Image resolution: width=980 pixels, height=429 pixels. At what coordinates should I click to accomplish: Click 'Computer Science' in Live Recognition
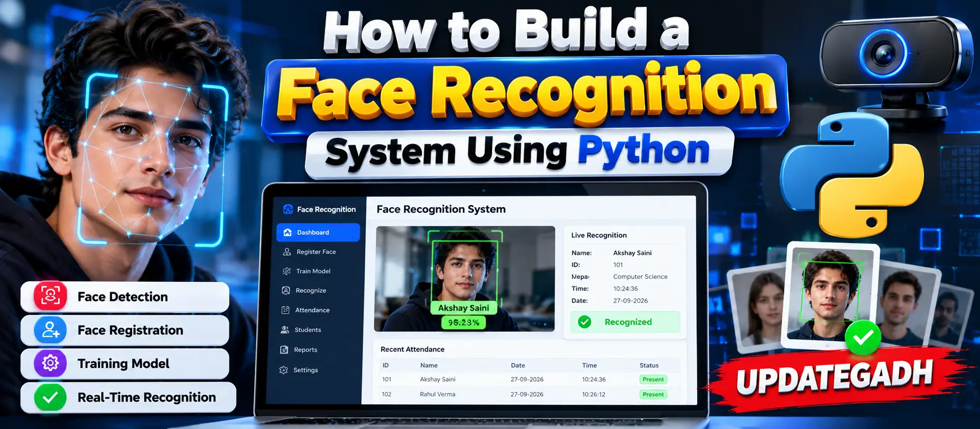click(x=640, y=277)
